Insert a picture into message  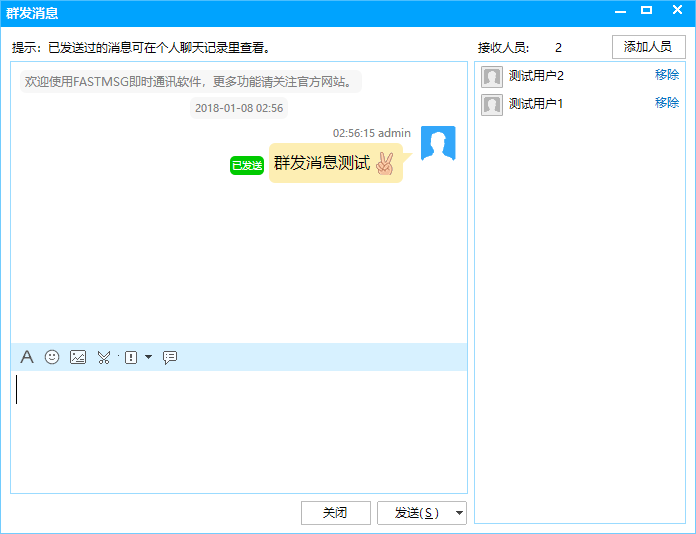click(78, 357)
